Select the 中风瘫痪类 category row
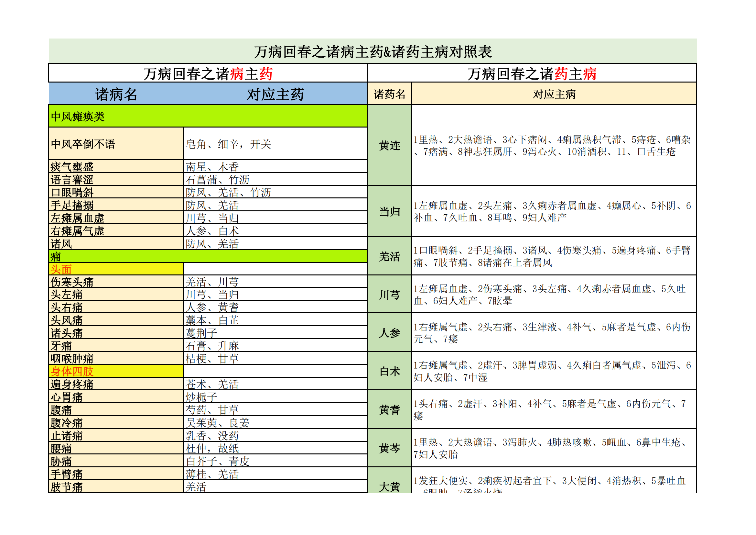 point(208,117)
